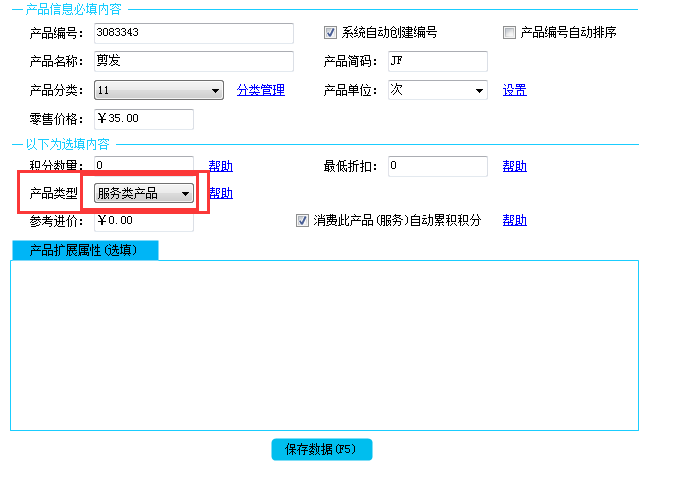Viewport: 681px width, 482px height.
Task: Enable the 产品编号自动排序 checkbox
Action: click(510, 32)
